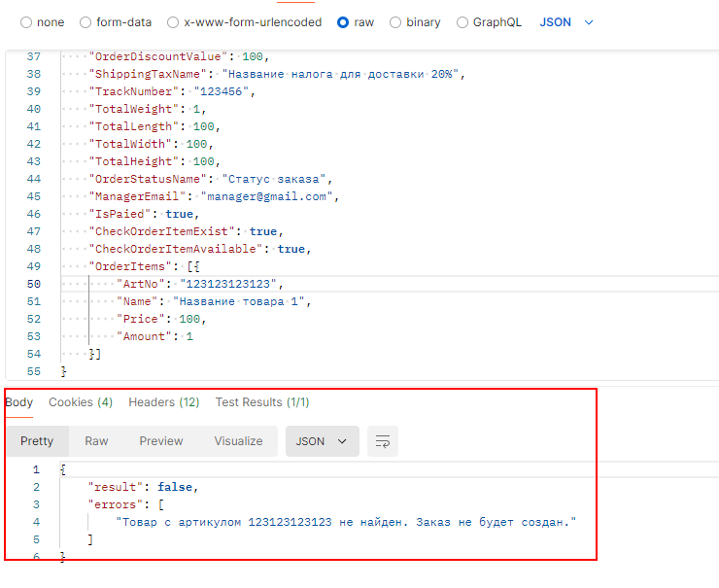
Task: Show the response Preview view
Action: (x=160, y=441)
